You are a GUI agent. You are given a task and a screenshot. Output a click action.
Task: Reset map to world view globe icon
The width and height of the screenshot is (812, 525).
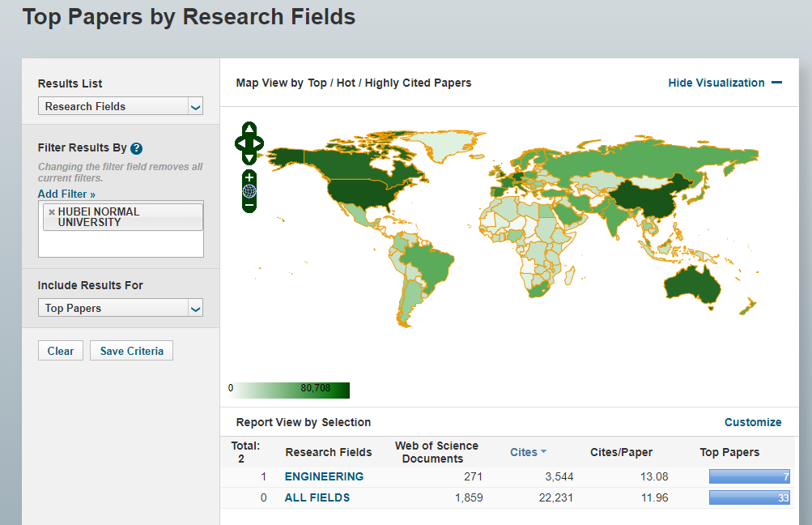click(249, 191)
